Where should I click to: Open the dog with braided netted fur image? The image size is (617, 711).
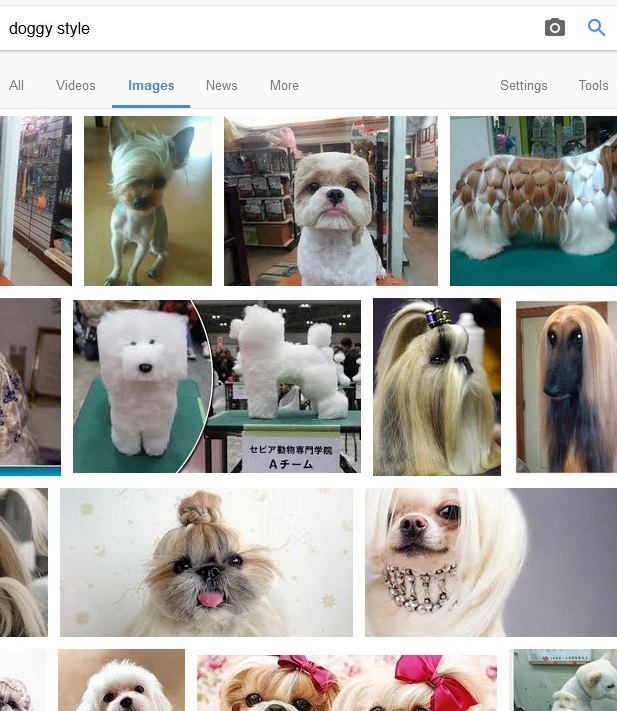pyautogui.click(x=534, y=201)
